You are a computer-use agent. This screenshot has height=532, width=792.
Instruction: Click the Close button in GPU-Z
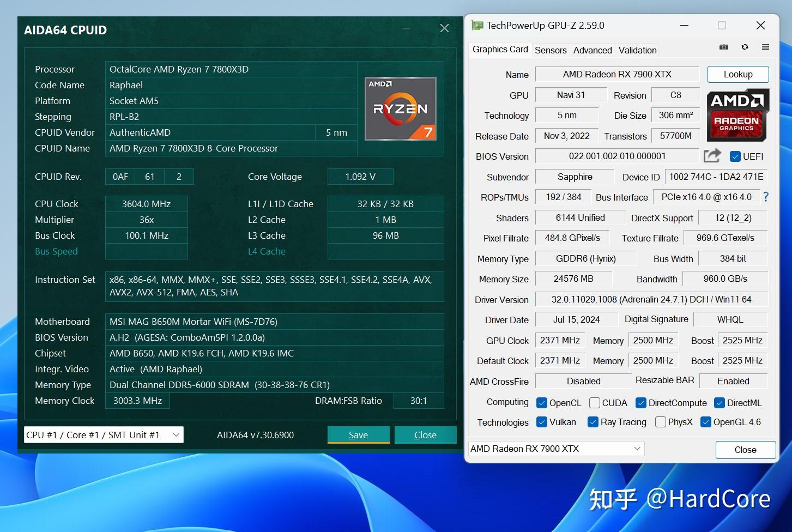click(x=745, y=450)
